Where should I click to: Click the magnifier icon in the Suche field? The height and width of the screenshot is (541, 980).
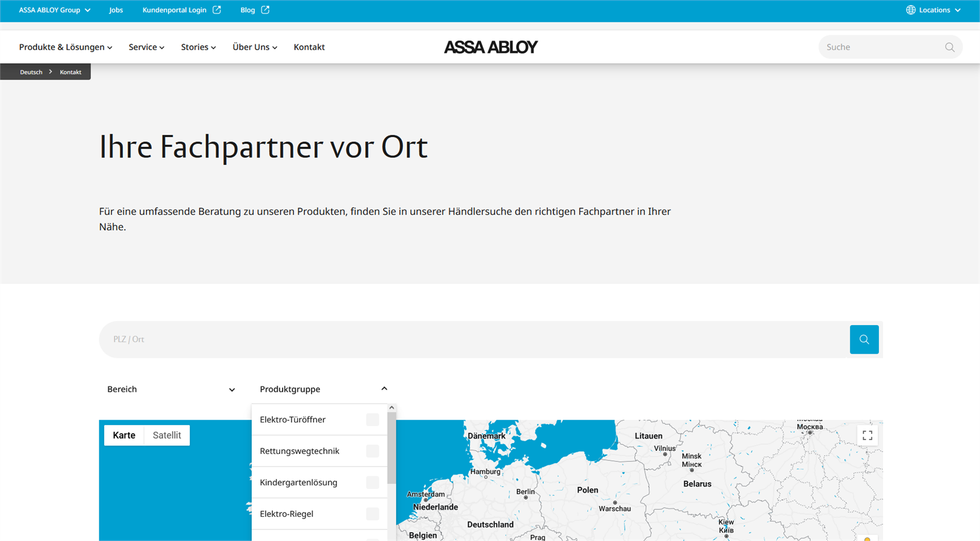click(x=949, y=47)
